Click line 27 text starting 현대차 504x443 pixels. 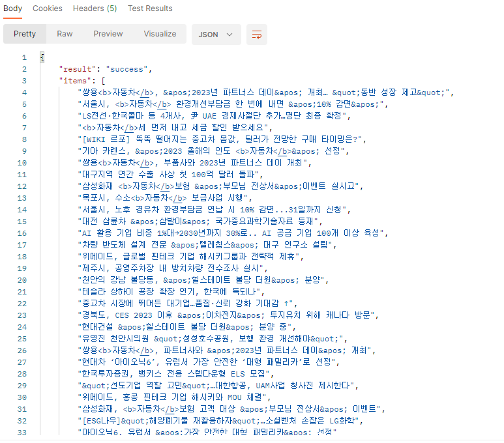207,362
